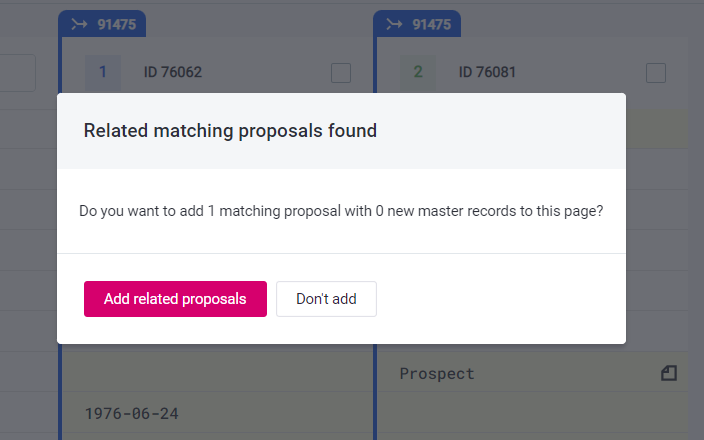This screenshot has width=704, height=440.
Task: Click the empty cell below Prospect row
Action: click(x=530, y=415)
